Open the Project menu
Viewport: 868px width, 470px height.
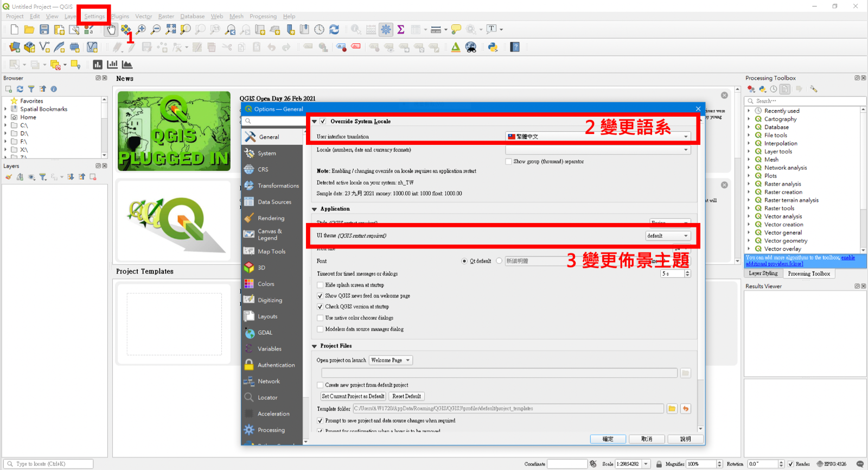(x=15, y=16)
